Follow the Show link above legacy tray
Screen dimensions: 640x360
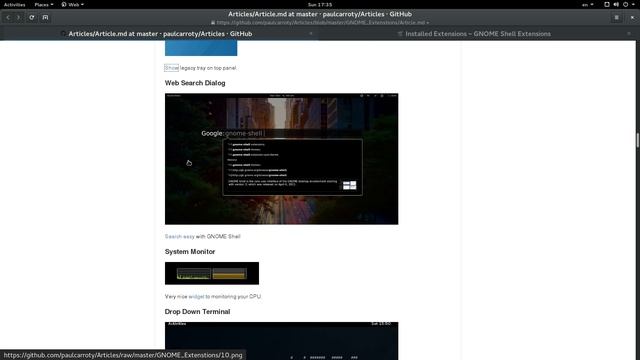click(171, 68)
